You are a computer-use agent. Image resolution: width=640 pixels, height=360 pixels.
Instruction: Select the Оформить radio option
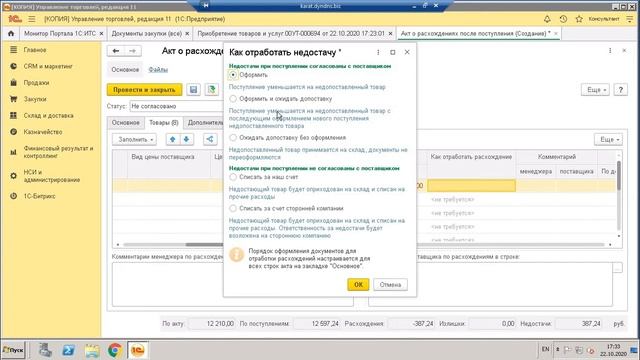pos(233,75)
